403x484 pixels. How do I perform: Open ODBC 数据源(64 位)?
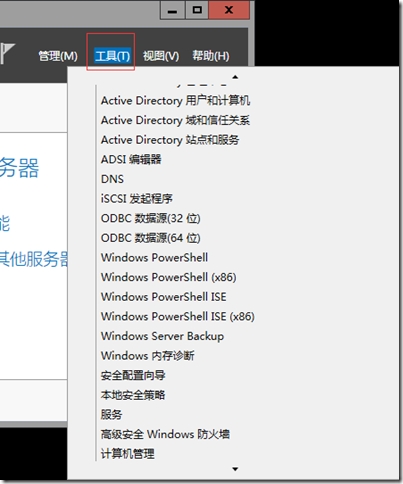[151, 238]
